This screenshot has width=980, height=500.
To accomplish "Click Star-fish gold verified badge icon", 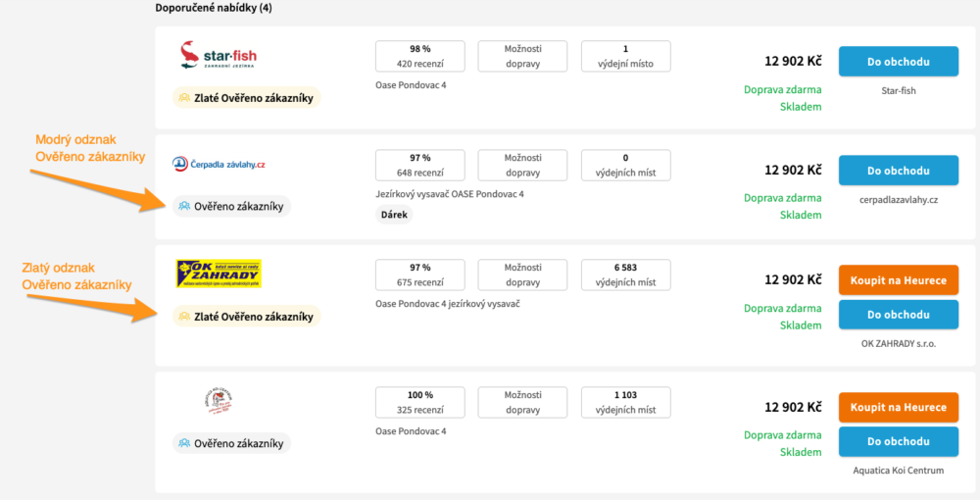I will tap(184, 97).
